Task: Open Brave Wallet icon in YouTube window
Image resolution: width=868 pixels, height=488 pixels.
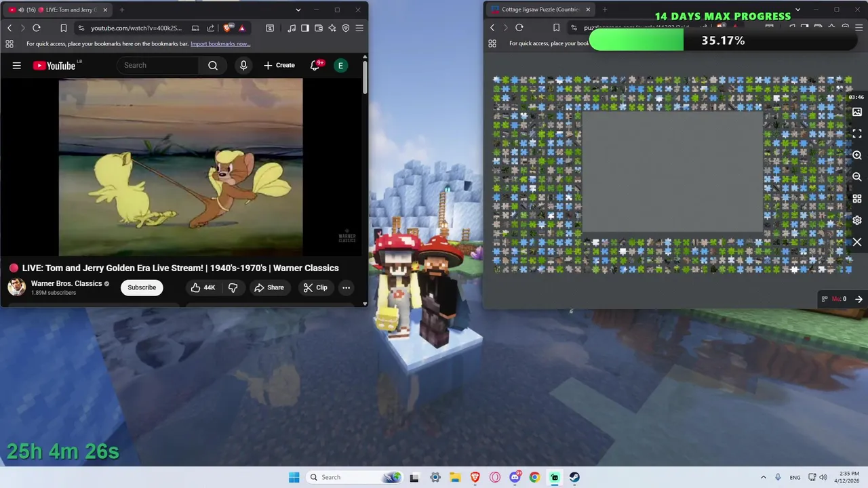Action: coord(319,28)
